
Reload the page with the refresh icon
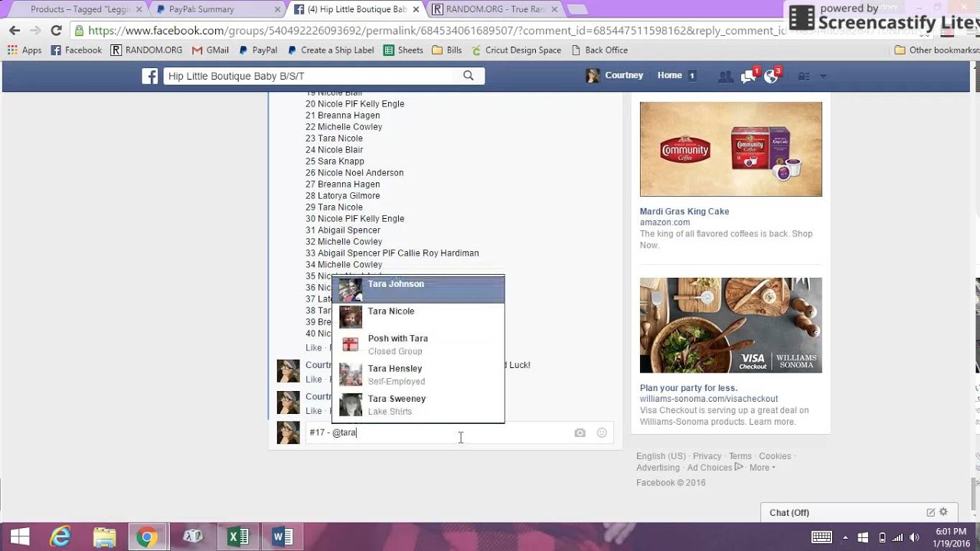point(56,31)
